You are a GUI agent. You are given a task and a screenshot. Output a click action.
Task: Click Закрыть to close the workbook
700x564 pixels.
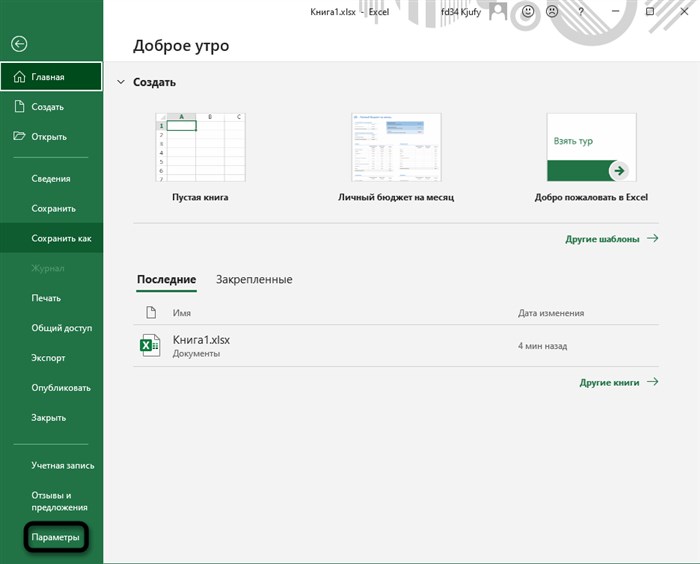point(51,418)
